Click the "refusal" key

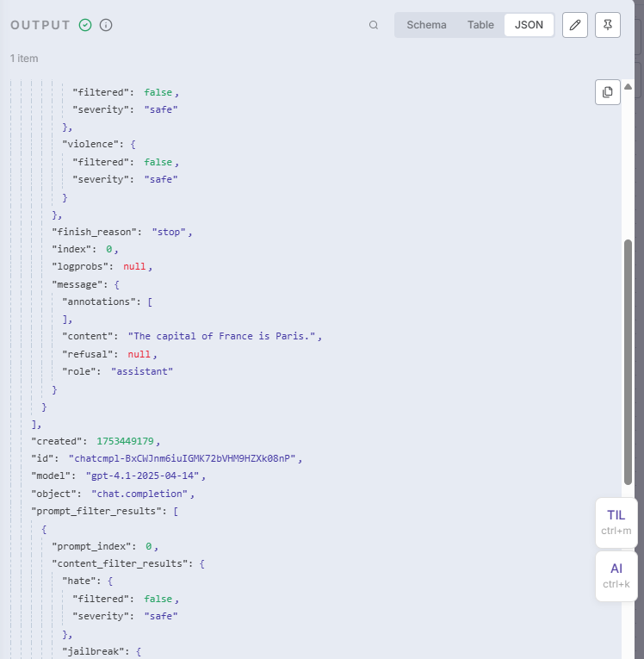coord(88,354)
